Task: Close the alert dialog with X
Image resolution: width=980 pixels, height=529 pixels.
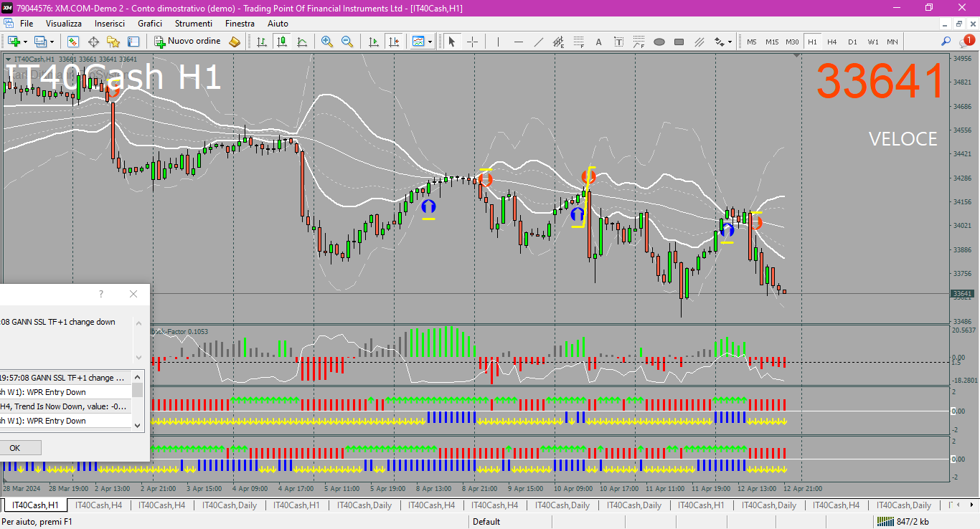Action: [x=133, y=294]
